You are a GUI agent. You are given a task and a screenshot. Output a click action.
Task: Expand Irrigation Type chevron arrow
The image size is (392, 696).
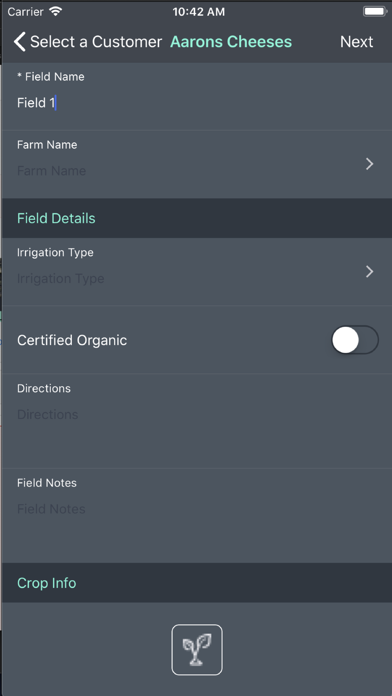369,272
